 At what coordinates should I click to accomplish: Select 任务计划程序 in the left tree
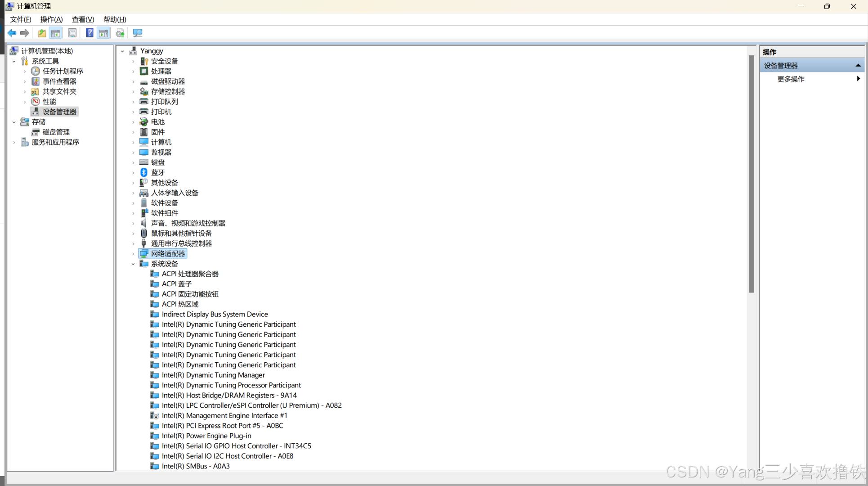(63, 71)
